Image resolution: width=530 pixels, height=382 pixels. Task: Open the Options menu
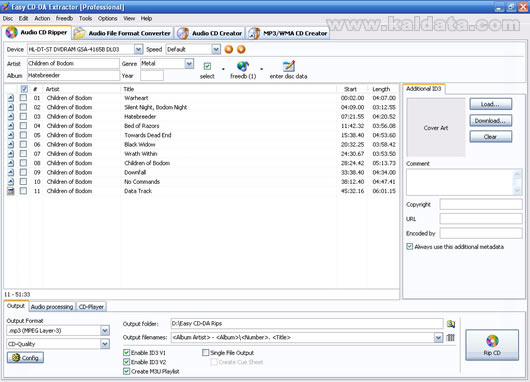pos(107,18)
